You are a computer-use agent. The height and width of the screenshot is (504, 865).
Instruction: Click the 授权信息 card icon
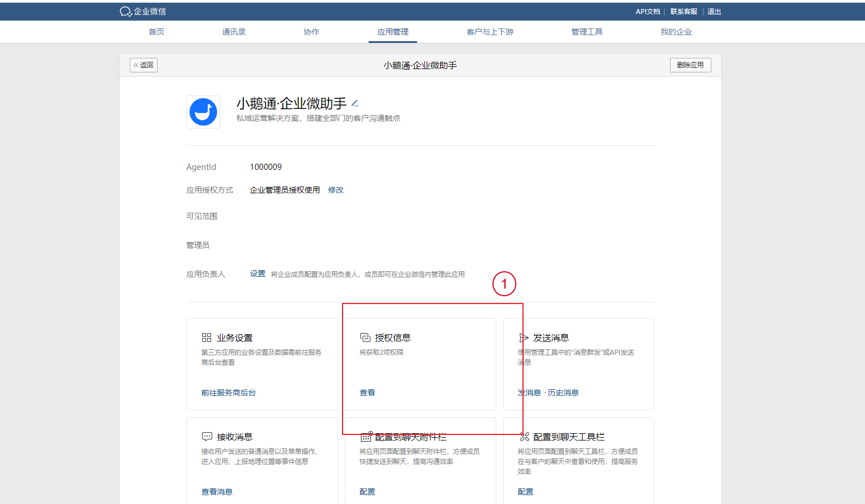pyautogui.click(x=365, y=337)
